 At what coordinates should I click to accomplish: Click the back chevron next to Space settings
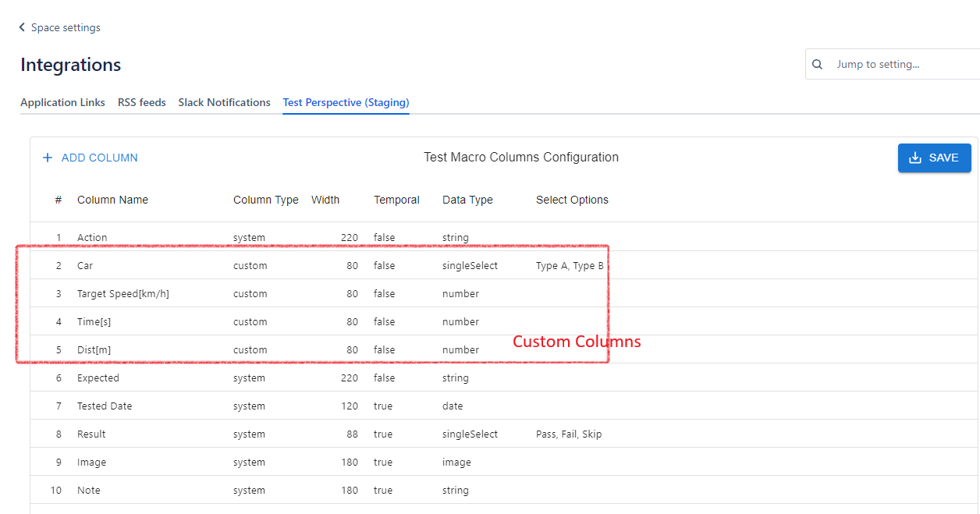click(x=21, y=27)
